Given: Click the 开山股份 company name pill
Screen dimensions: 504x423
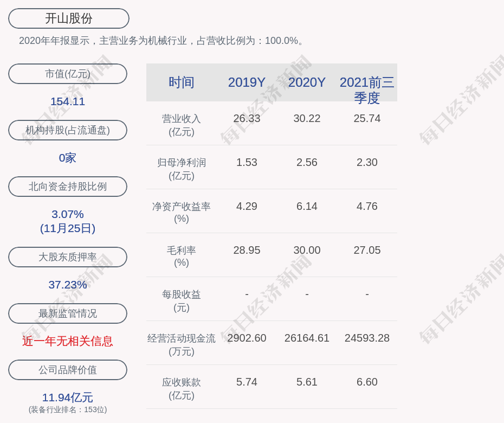Looking at the screenshot, I should [x=68, y=18].
